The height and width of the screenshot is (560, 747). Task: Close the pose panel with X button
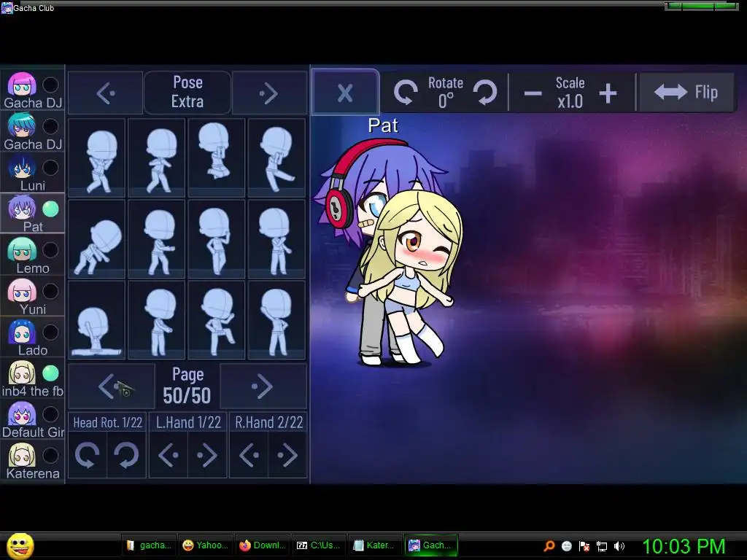pyautogui.click(x=345, y=93)
